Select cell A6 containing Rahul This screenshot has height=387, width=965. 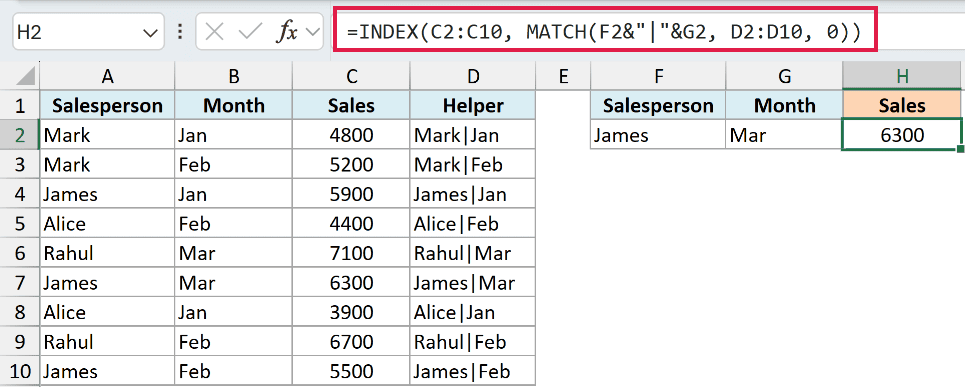(x=107, y=253)
